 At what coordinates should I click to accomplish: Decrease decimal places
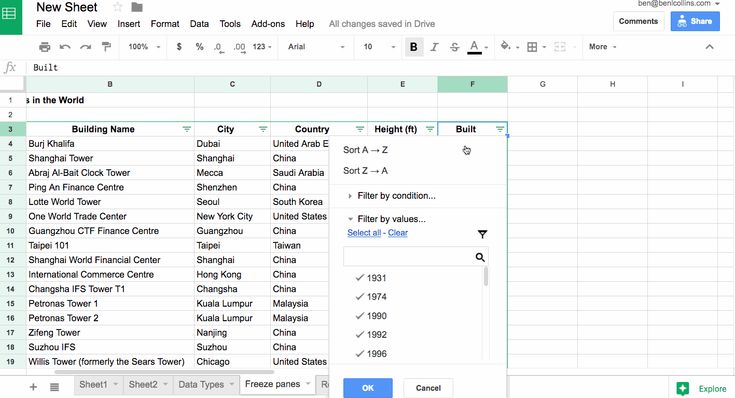click(219, 47)
